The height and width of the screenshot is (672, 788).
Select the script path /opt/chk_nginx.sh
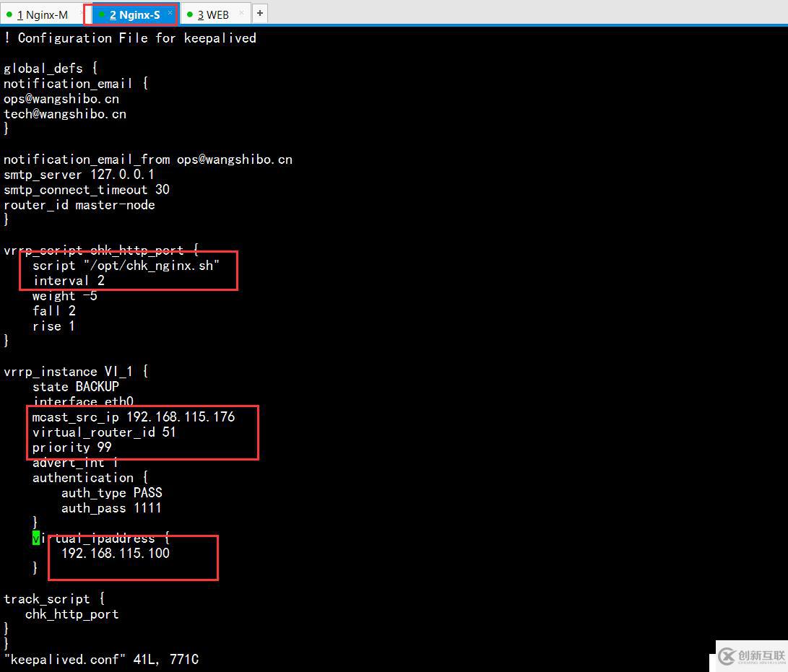152,265
